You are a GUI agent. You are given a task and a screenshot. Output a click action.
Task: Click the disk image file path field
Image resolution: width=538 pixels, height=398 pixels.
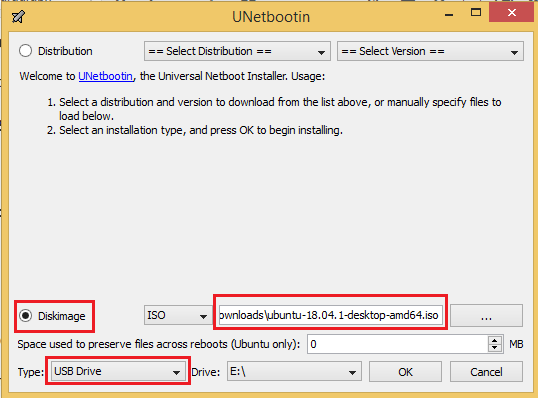(x=330, y=315)
